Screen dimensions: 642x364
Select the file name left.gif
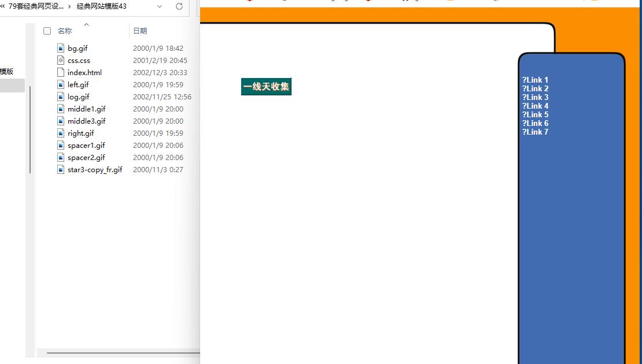click(78, 85)
